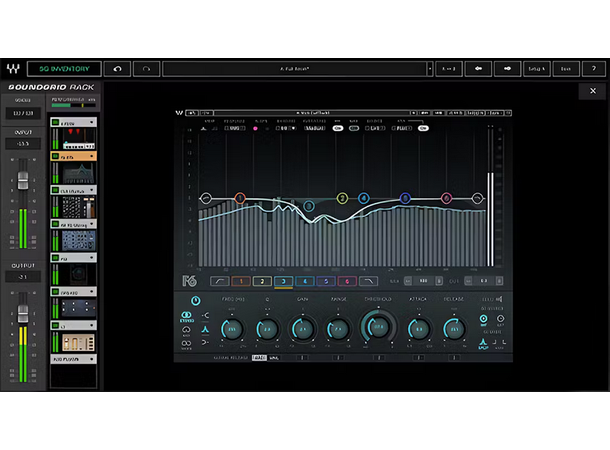The image size is (610, 450).
Task: Toggle the selected band power button
Action: (196, 300)
